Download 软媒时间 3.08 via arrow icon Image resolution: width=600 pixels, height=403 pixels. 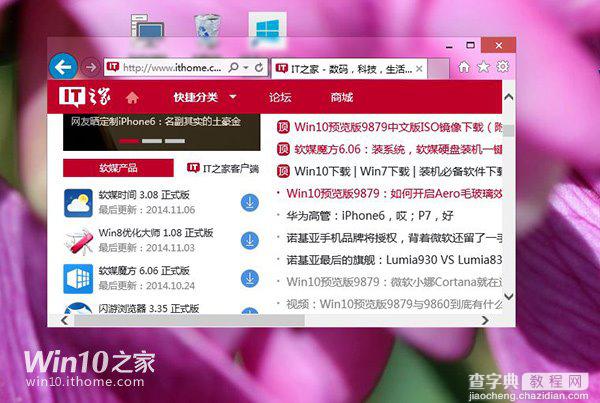click(250, 203)
